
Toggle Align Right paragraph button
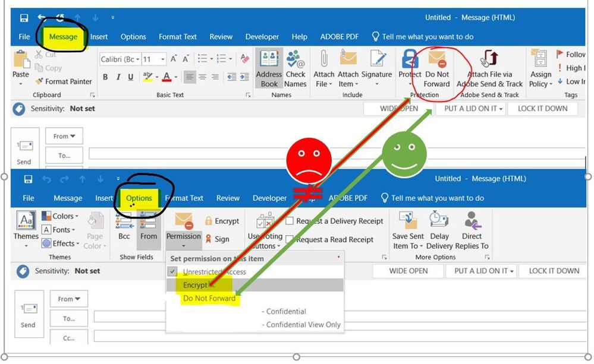[215, 77]
